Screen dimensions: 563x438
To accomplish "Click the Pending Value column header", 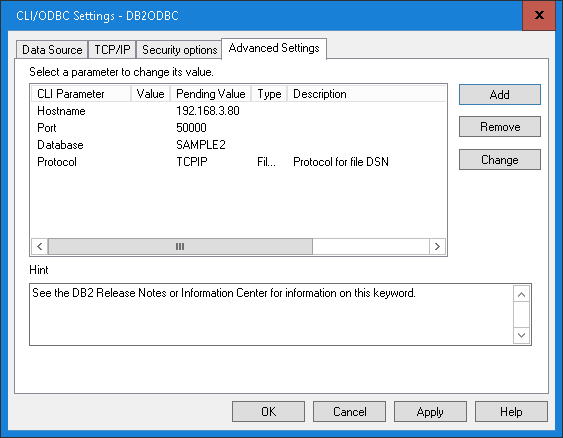I will coord(210,94).
